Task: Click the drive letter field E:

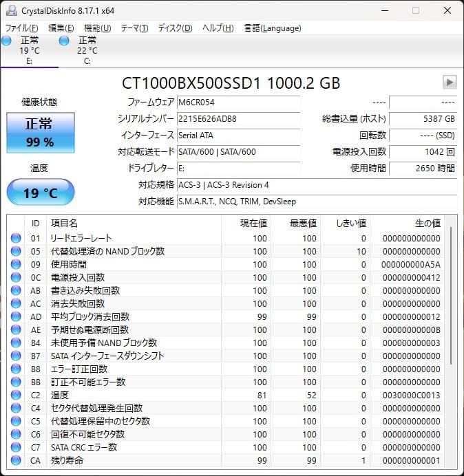Action: (x=238, y=168)
